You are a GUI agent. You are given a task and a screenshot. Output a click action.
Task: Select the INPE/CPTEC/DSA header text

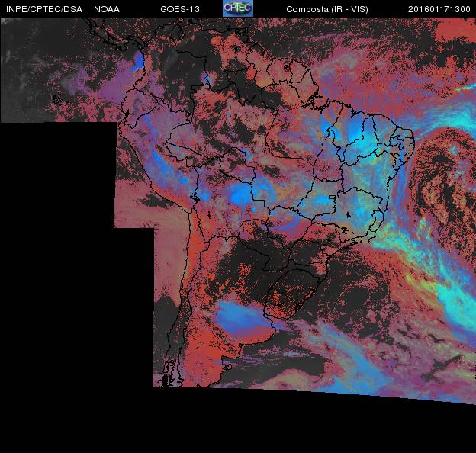point(44,9)
